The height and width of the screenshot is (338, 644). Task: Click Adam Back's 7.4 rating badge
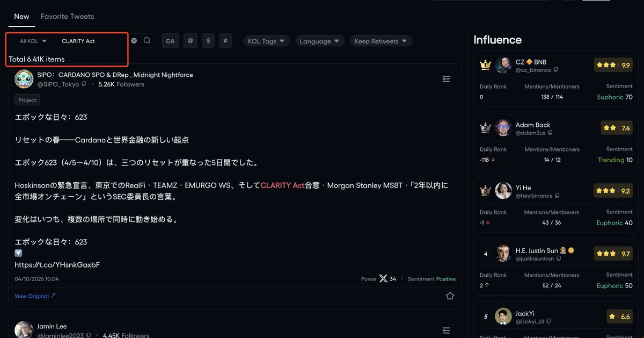point(617,128)
